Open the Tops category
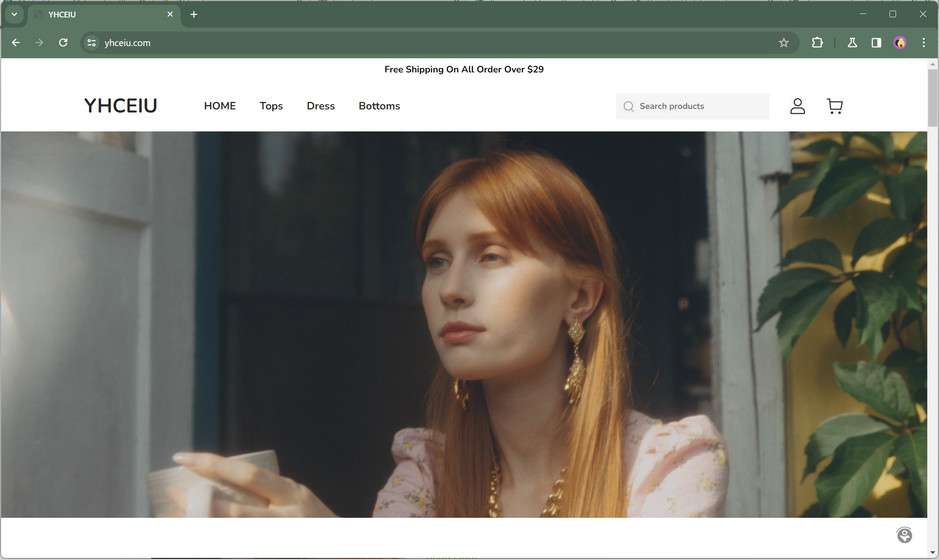The width and height of the screenshot is (939, 559). pos(271,106)
